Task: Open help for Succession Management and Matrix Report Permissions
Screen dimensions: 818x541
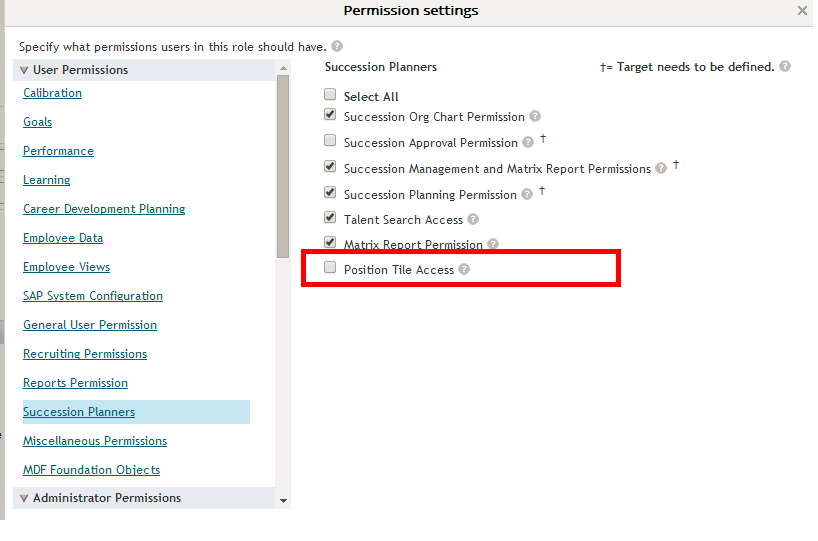Action: pyautogui.click(x=661, y=169)
